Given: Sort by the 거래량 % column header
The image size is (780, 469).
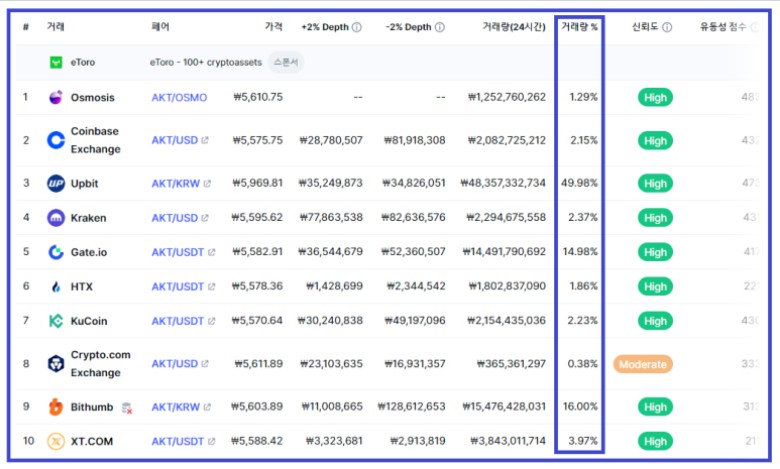Looking at the screenshot, I should pos(580,27).
